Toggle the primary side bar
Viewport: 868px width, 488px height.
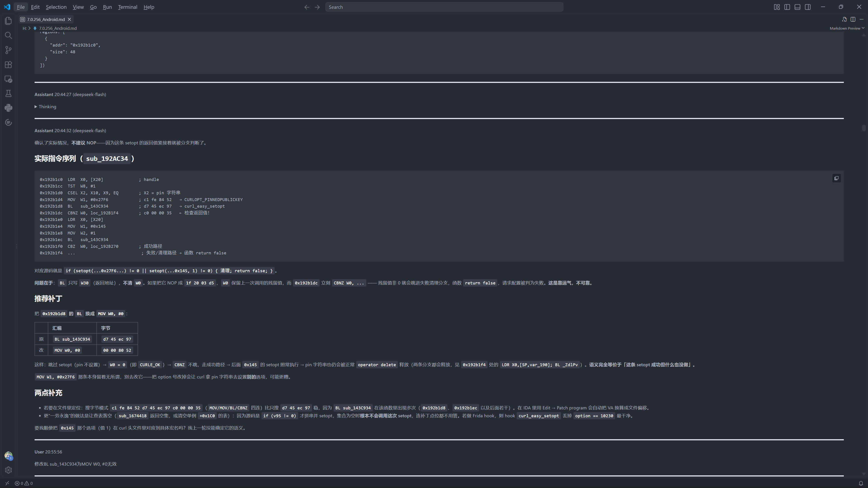point(787,7)
